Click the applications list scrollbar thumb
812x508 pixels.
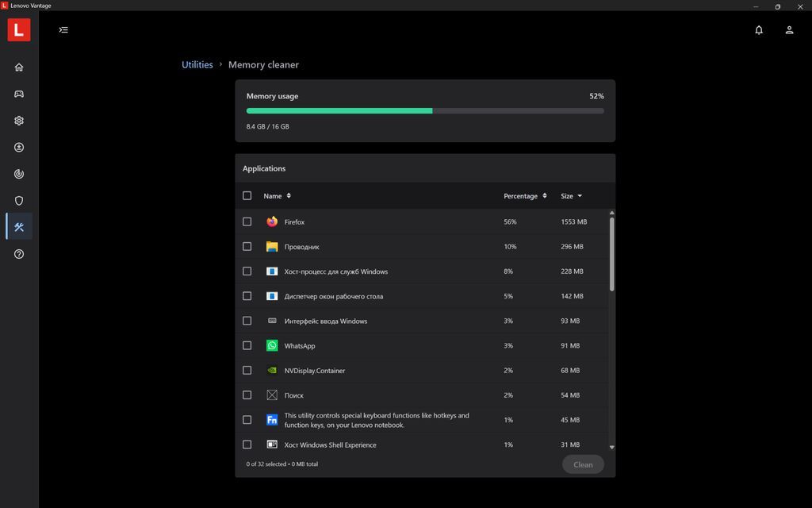(x=611, y=254)
